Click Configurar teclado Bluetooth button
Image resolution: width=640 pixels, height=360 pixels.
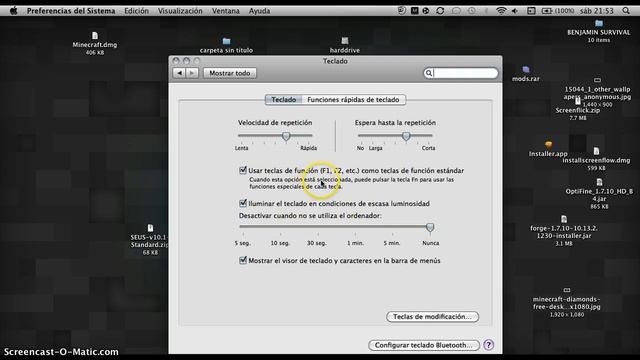pyautogui.click(x=424, y=345)
